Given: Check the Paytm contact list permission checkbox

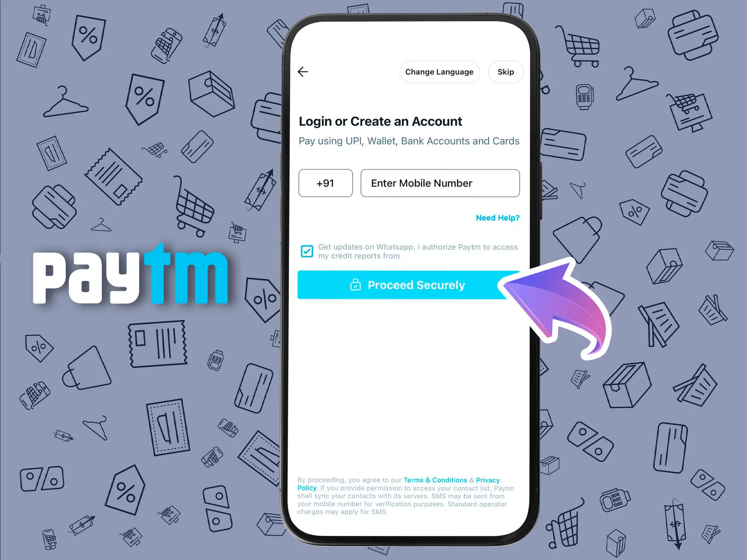Looking at the screenshot, I should click(307, 249).
